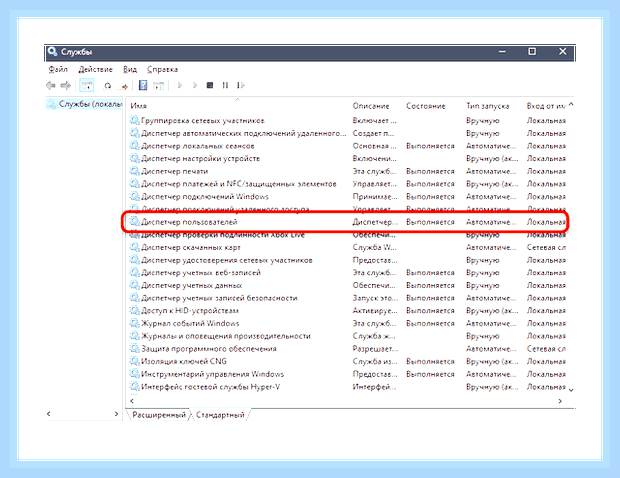Click gear icon of Доступ к HID-устройствам
Screen dimensions: 620x478
(134, 310)
